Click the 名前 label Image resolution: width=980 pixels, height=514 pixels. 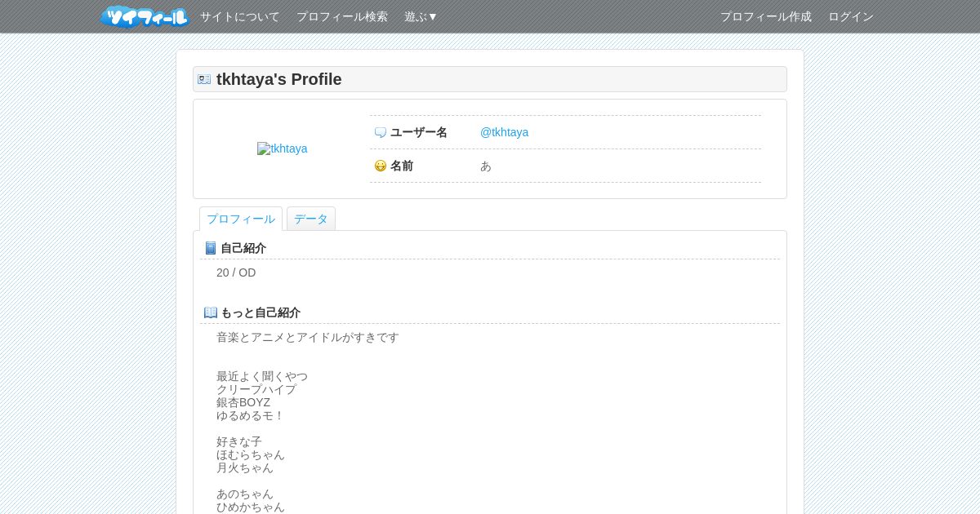tap(402, 166)
